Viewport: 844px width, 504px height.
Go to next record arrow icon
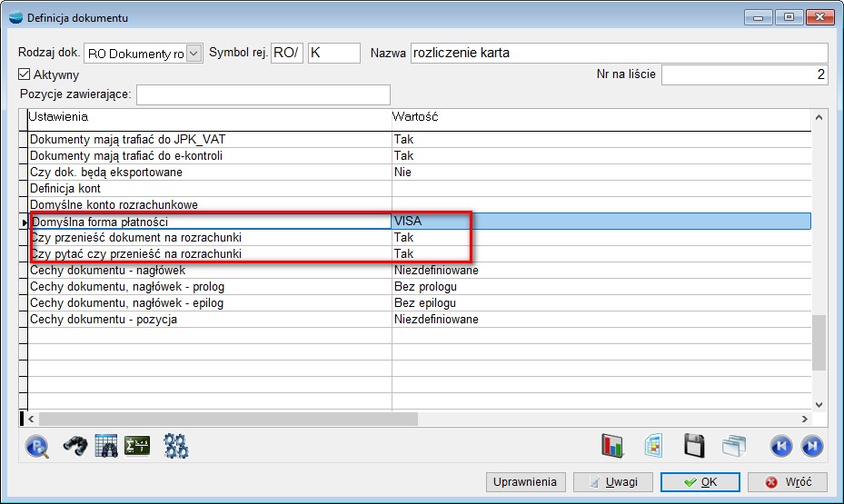(x=812, y=446)
